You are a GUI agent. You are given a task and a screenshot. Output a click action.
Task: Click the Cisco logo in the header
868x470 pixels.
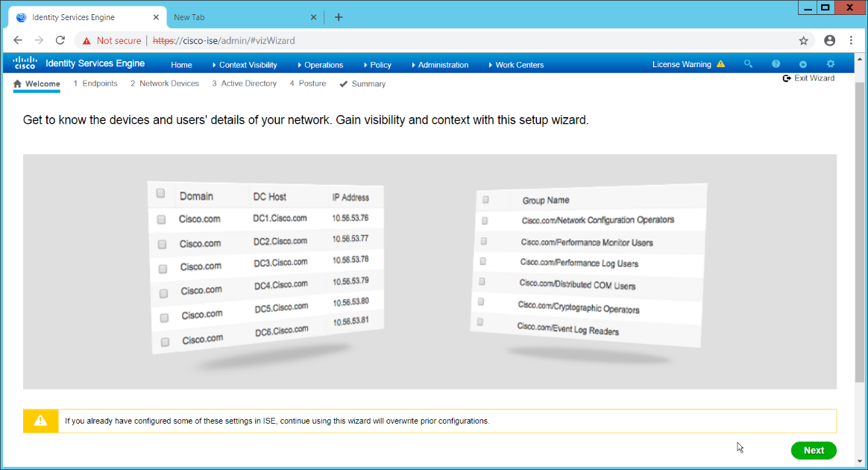point(25,63)
